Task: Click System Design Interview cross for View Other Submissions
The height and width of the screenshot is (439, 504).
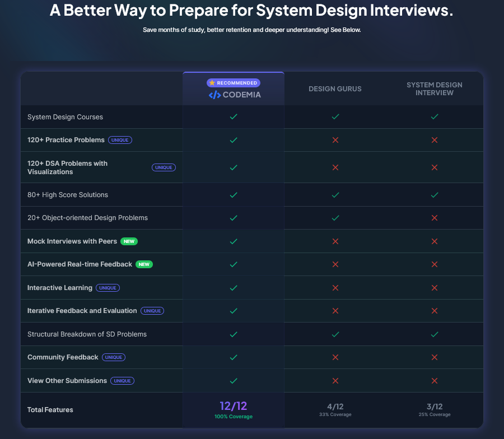Action: click(435, 381)
